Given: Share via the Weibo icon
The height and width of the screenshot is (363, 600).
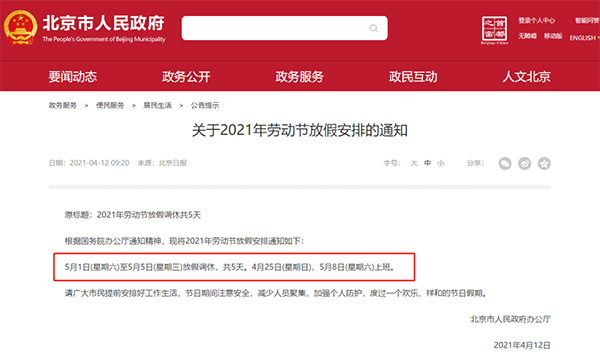Looking at the screenshot, I should tap(525, 163).
